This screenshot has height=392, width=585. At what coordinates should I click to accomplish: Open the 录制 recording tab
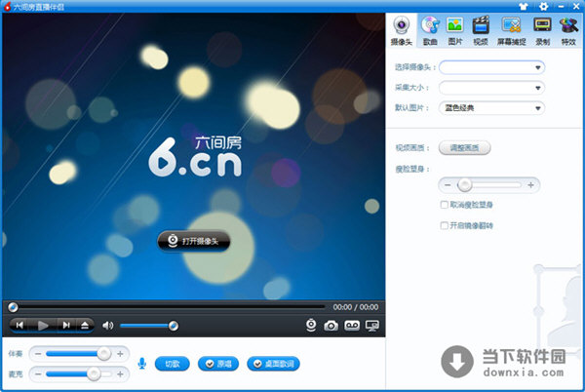(x=542, y=31)
